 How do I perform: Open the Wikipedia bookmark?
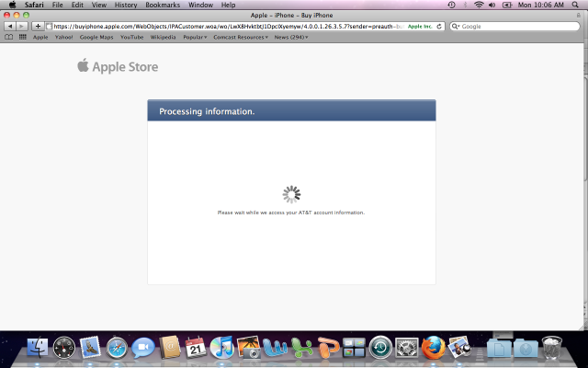point(163,37)
